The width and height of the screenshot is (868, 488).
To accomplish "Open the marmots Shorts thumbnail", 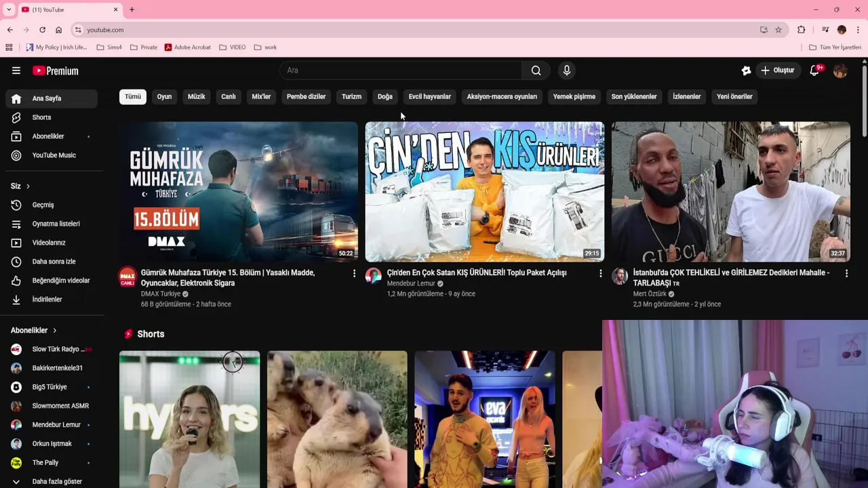I will [337, 419].
